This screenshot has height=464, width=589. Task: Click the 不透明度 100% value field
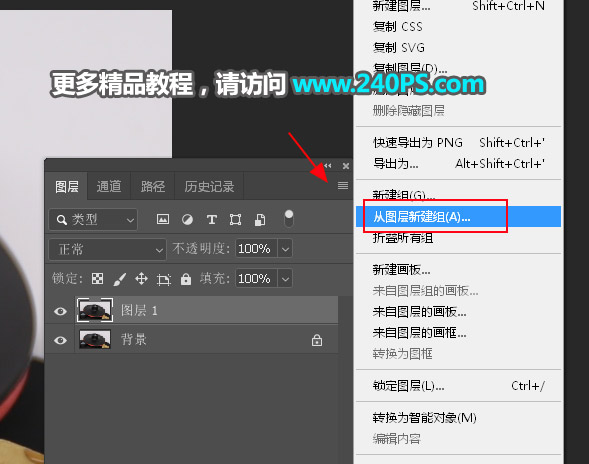click(x=257, y=249)
